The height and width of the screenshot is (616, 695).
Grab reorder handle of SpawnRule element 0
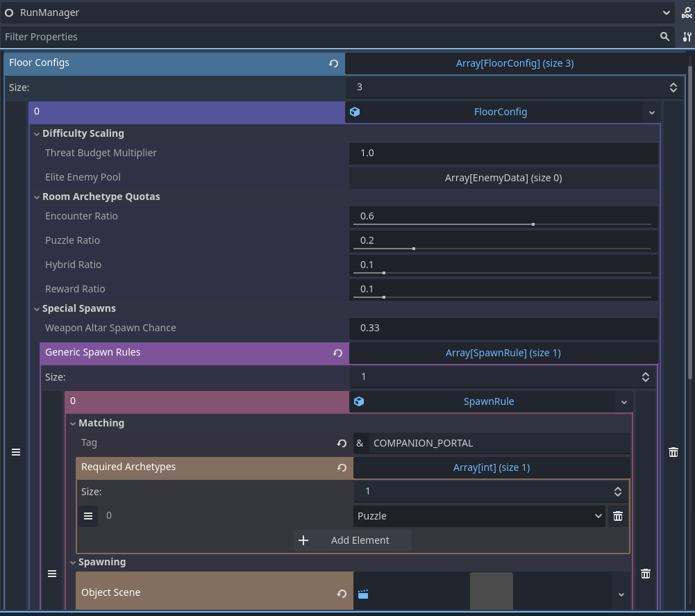pos(52,574)
